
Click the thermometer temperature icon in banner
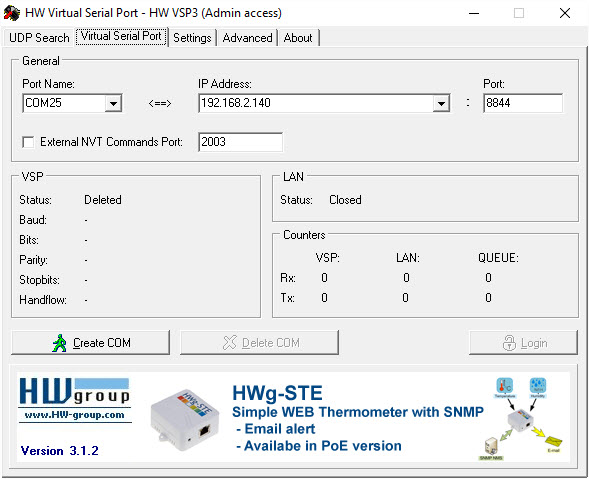[x=504, y=386]
